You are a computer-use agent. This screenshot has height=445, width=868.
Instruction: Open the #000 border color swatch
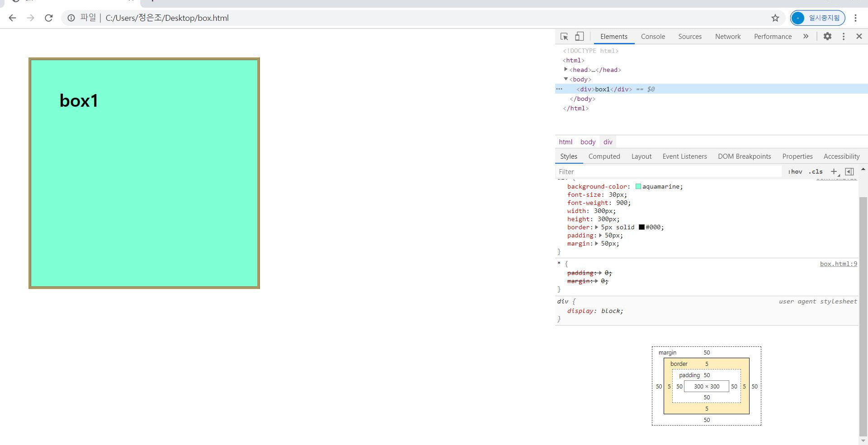click(642, 227)
